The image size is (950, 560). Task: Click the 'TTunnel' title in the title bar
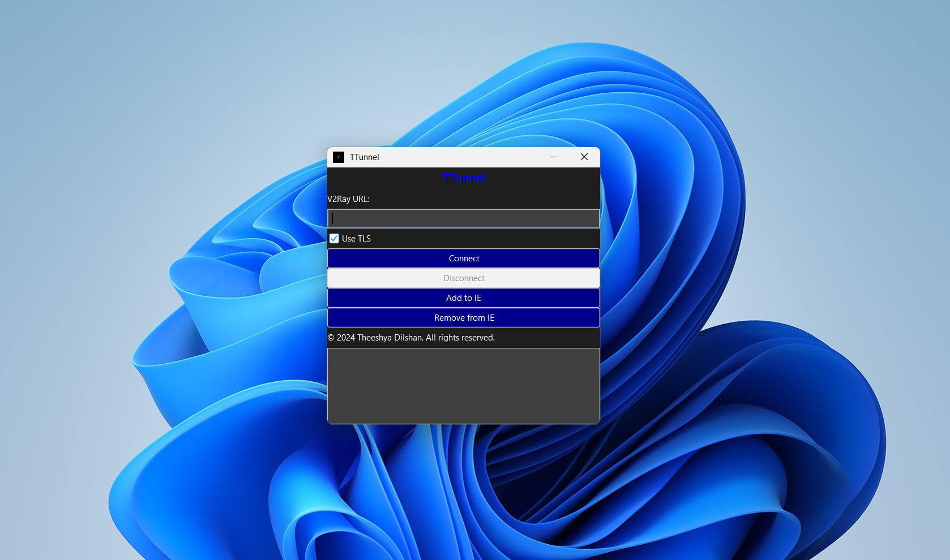pyautogui.click(x=364, y=157)
